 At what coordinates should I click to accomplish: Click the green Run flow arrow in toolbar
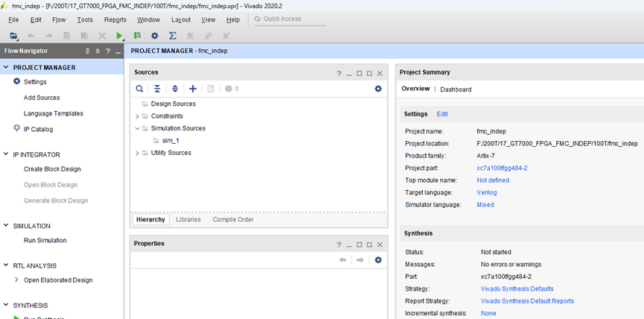(x=119, y=36)
